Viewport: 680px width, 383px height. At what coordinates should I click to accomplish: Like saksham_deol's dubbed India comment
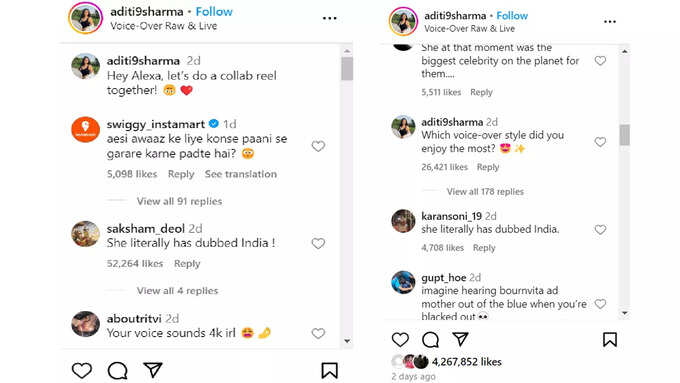(x=318, y=243)
